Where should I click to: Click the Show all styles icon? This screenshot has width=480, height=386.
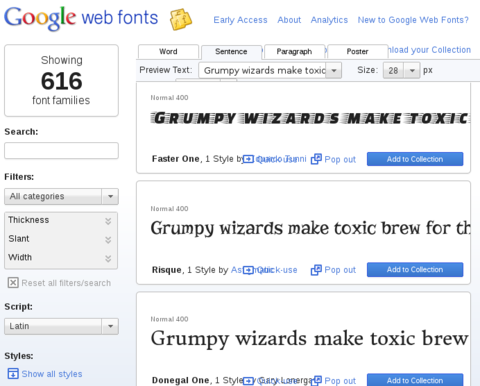(13, 374)
